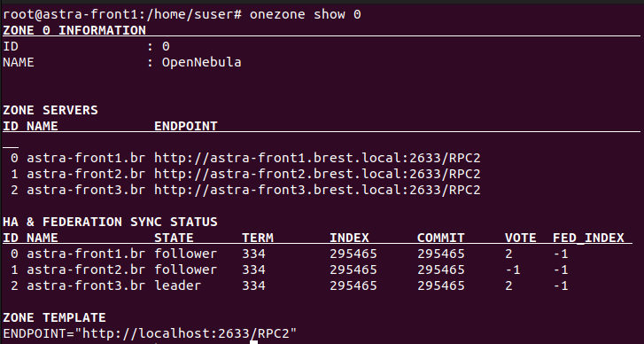Click the INDEX column header
The width and height of the screenshot is (644, 344).
(x=349, y=238)
